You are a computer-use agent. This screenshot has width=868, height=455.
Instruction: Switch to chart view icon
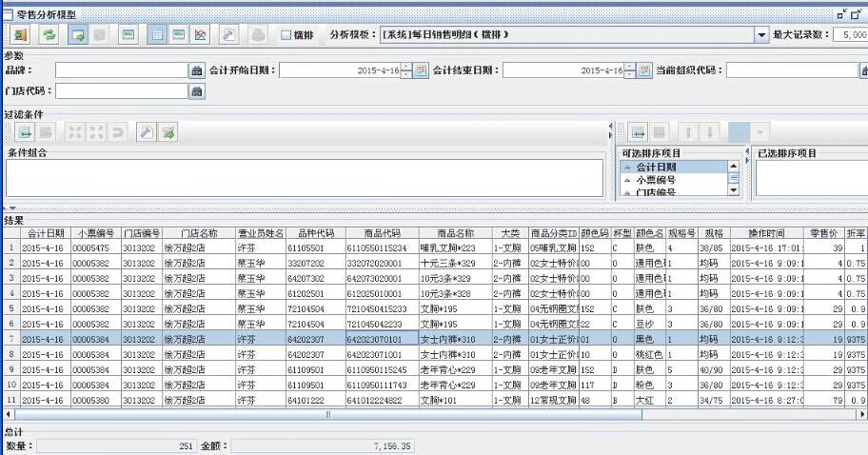(x=201, y=34)
